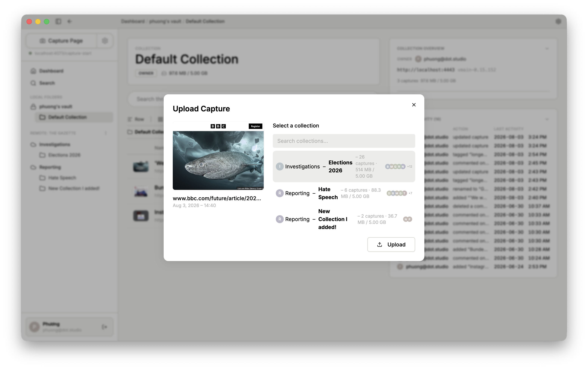Image resolution: width=588 pixels, height=369 pixels.
Task: Open capture settings gear next to Capture Page
Action: tap(105, 41)
